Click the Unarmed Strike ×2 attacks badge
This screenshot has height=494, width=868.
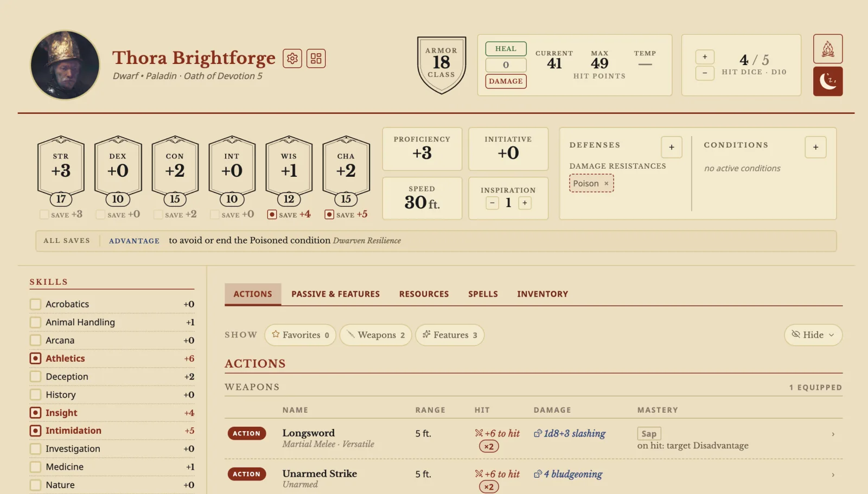489,487
